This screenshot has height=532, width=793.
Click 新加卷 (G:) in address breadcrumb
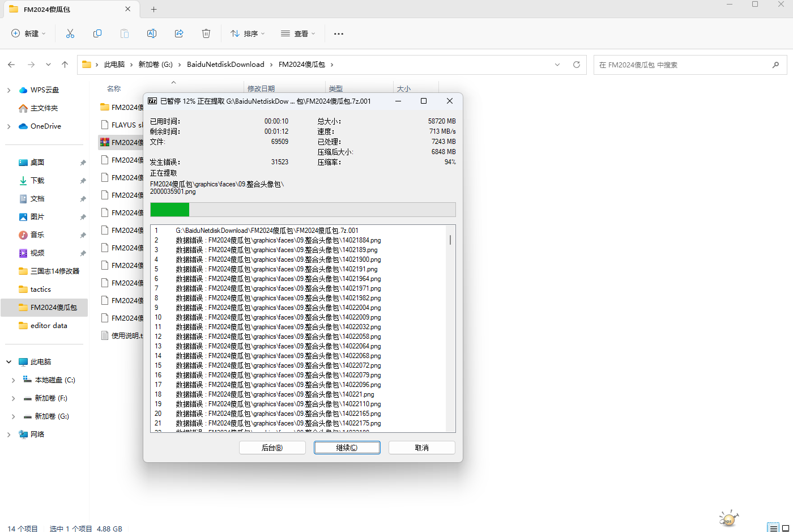click(x=155, y=65)
